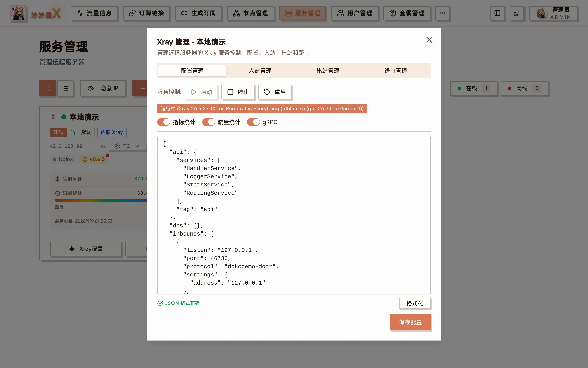Image resolution: width=588 pixels, height=368 pixels.
Task: Click the lock icon beside 在线 tag
Action: (72, 132)
